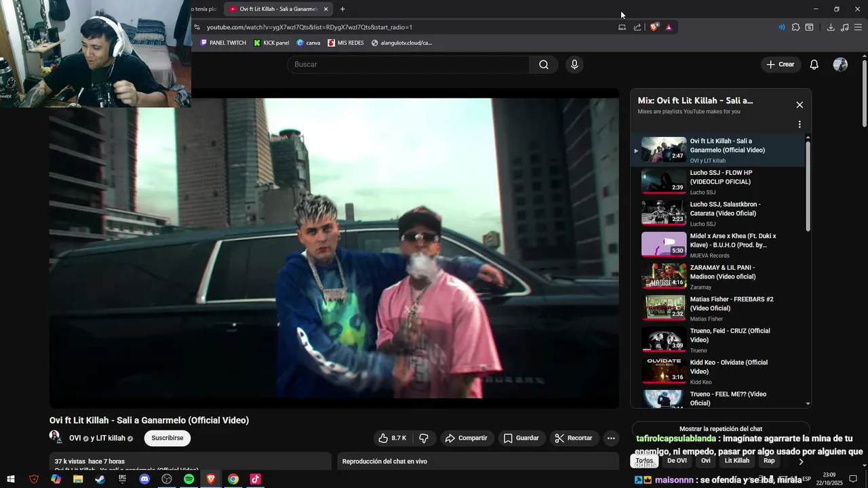Play Lucho SSJ - FLOW HP from mix
The image size is (868, 488).
tap(719, 182)
